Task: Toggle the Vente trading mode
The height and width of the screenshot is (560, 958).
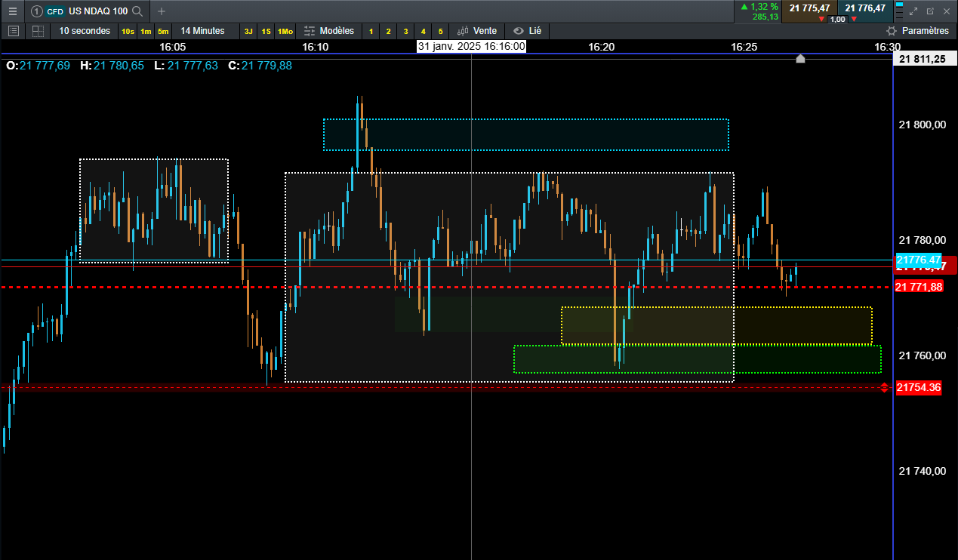Action: pos(477,31)
